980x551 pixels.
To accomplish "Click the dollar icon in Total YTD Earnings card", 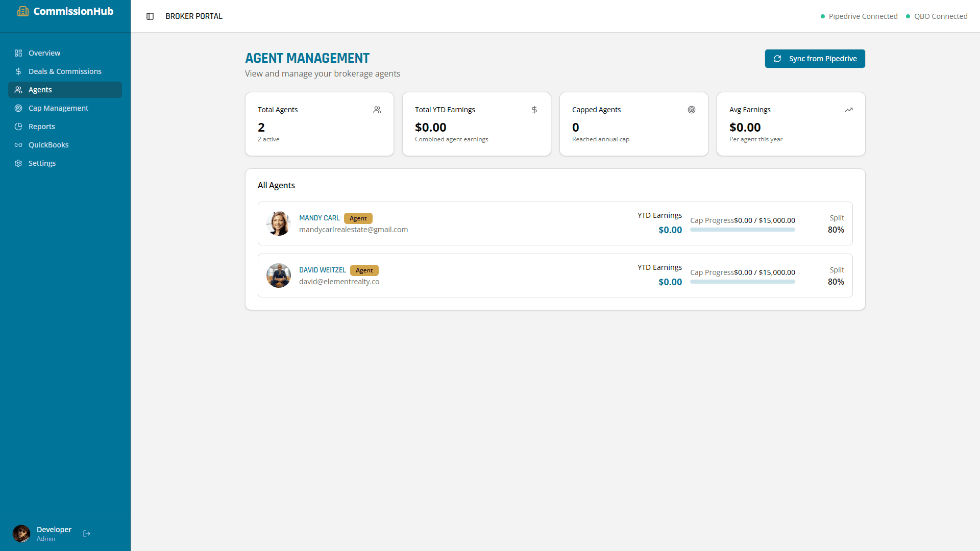I will (534, 110).
